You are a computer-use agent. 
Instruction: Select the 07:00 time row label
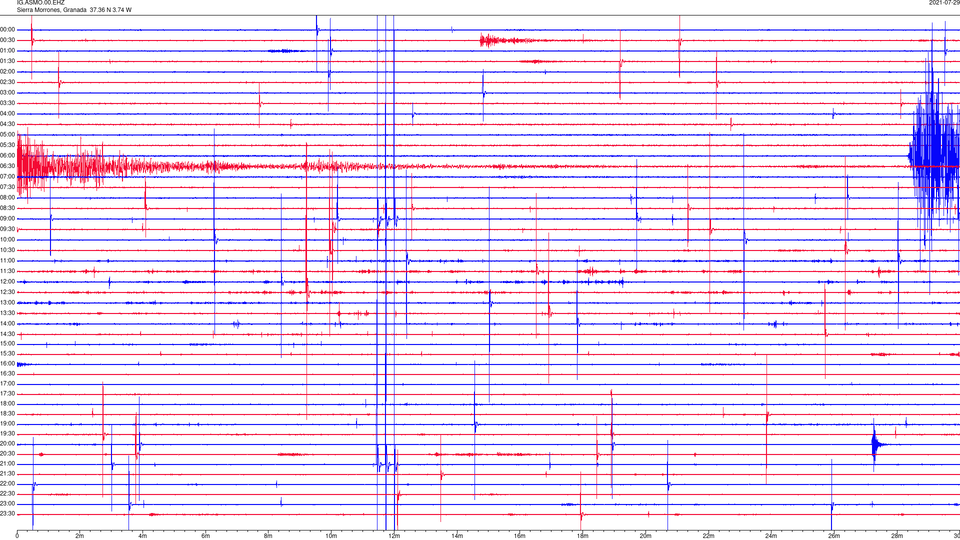(7, 176)
